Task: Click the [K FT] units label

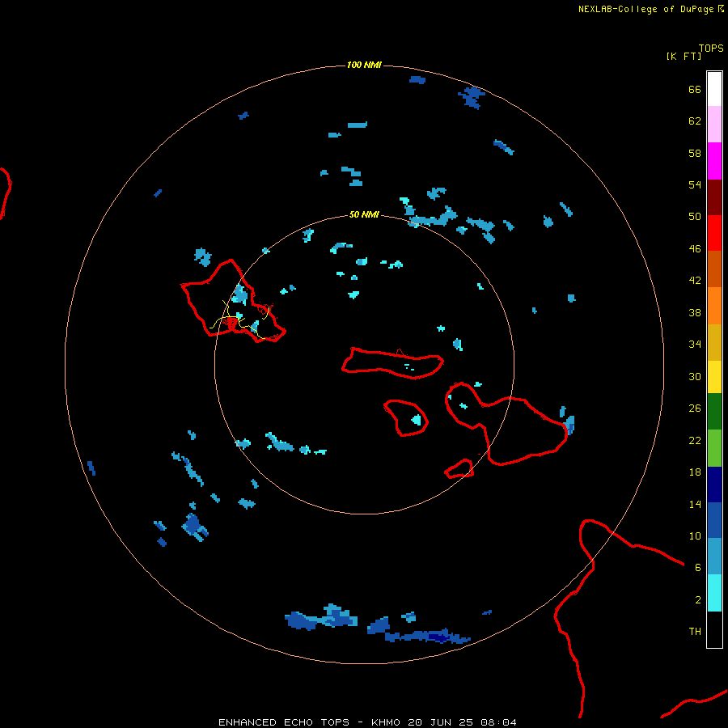Action: coord(684,56)
